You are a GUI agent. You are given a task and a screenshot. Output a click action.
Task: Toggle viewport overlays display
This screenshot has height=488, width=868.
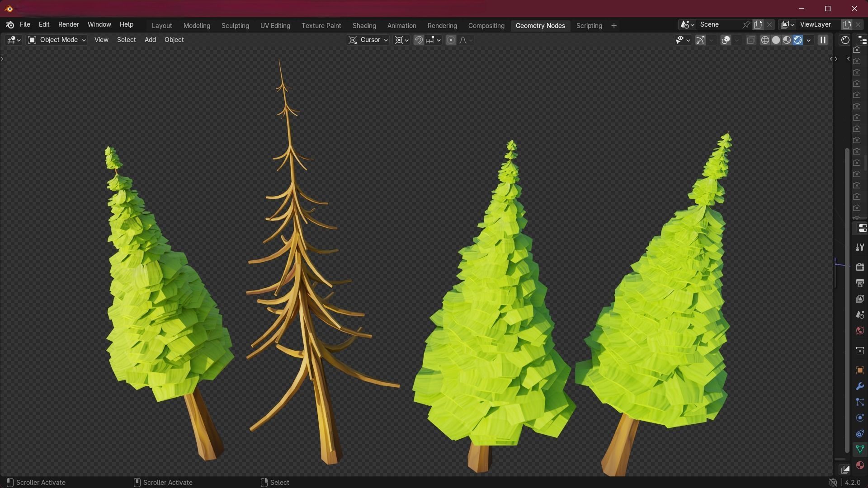coord(726,40)
